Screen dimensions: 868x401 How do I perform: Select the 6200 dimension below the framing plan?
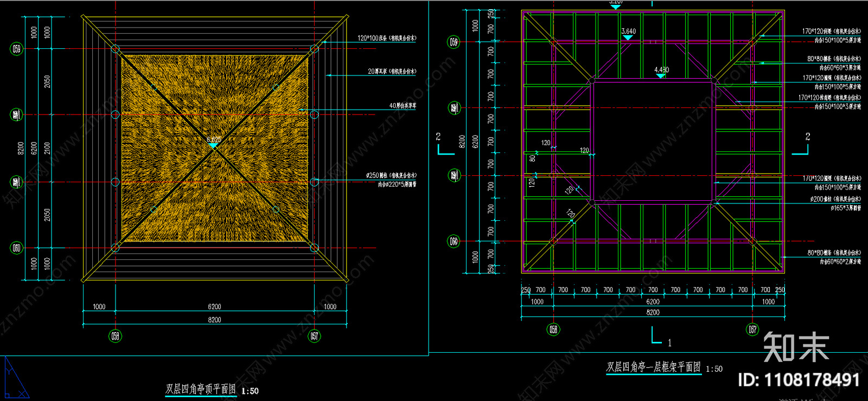[653, 302]
